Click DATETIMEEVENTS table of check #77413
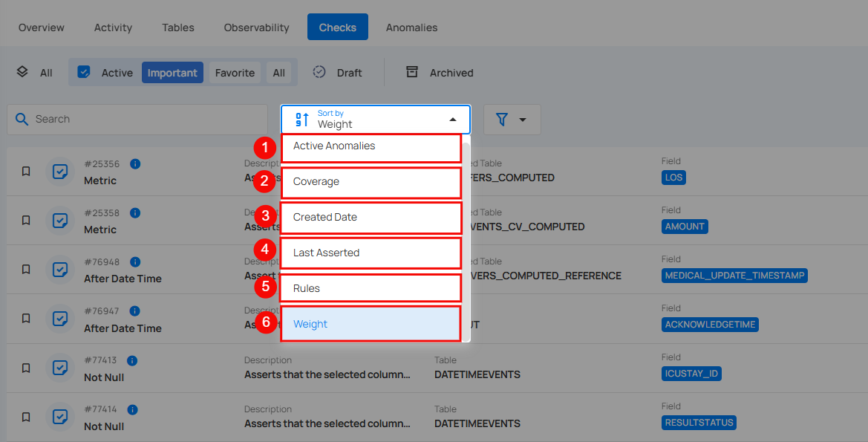Image resolution: width=868 pixels, height=442 pixels. pyautogui.click(x=477, y=375)
